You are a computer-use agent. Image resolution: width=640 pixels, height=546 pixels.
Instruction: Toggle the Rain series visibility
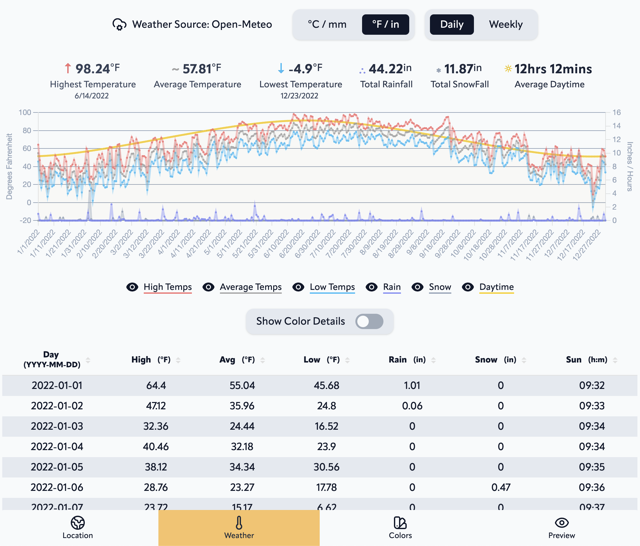tap(371, 287)
